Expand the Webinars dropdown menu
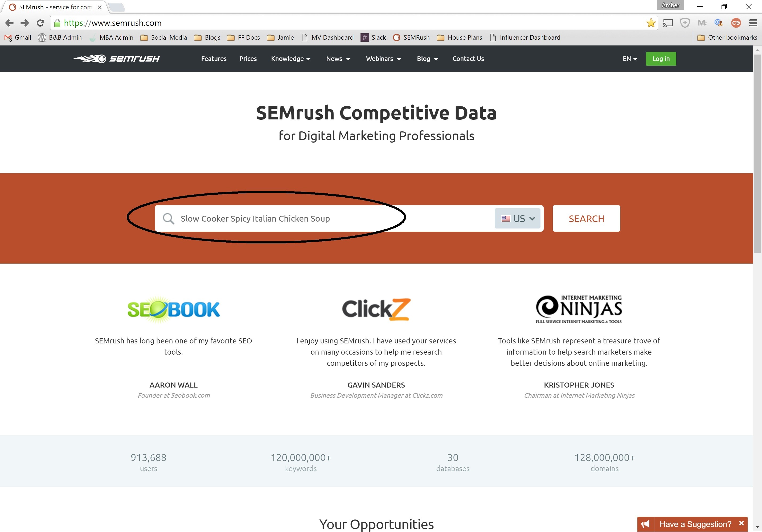The width and height of the screenshot is (762, 532). click(x=383, y=59)
